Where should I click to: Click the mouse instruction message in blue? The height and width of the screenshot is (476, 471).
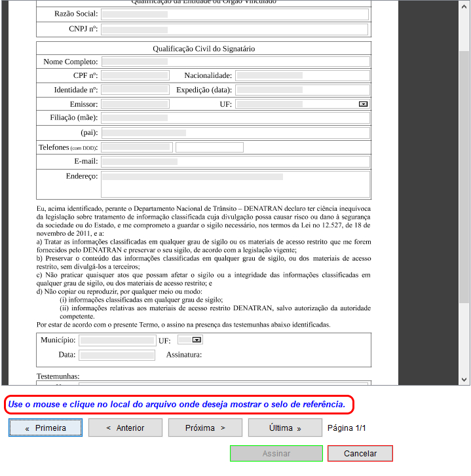coord(177,405)
